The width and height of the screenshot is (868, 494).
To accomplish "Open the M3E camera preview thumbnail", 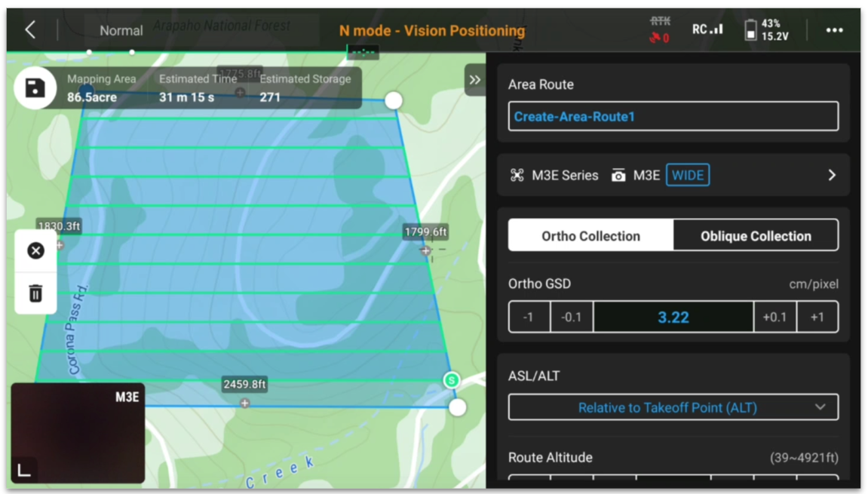I will [78, 433].
